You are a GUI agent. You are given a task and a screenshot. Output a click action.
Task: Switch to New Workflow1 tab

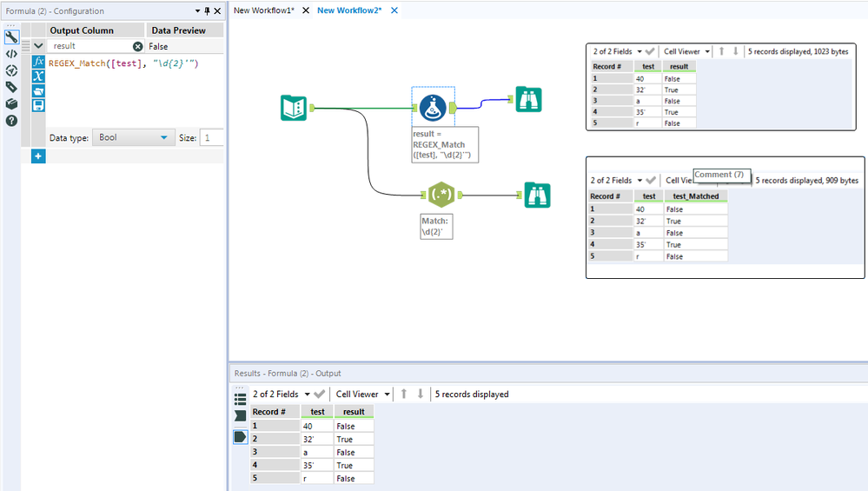(x=264, y=10)
